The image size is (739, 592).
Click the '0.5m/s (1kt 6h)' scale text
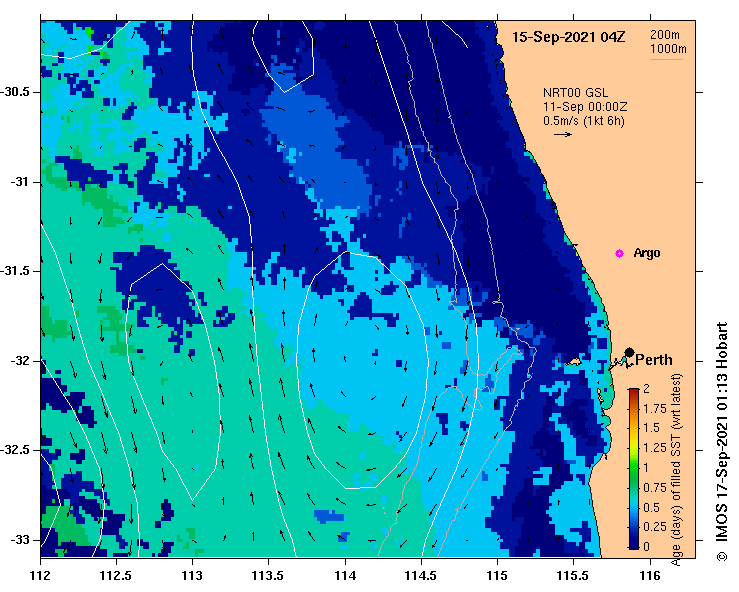(583, 121)
